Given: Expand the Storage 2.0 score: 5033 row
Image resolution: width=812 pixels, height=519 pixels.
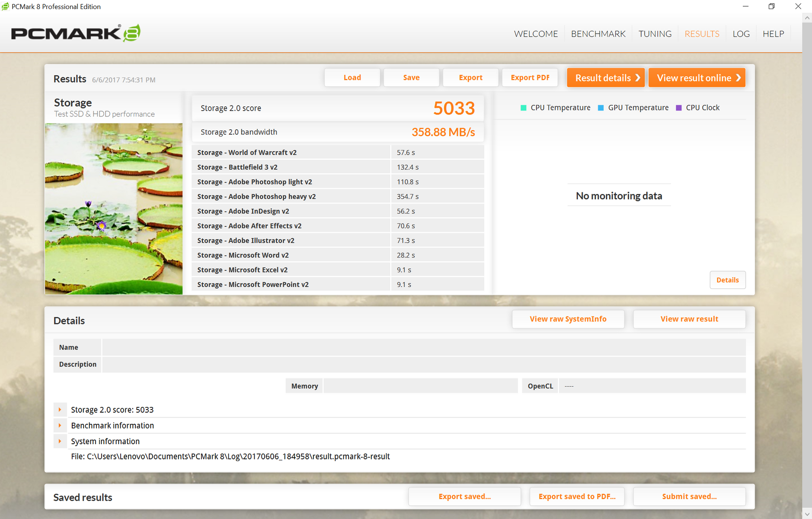Looking at the screenshot, I should (60, 410).
